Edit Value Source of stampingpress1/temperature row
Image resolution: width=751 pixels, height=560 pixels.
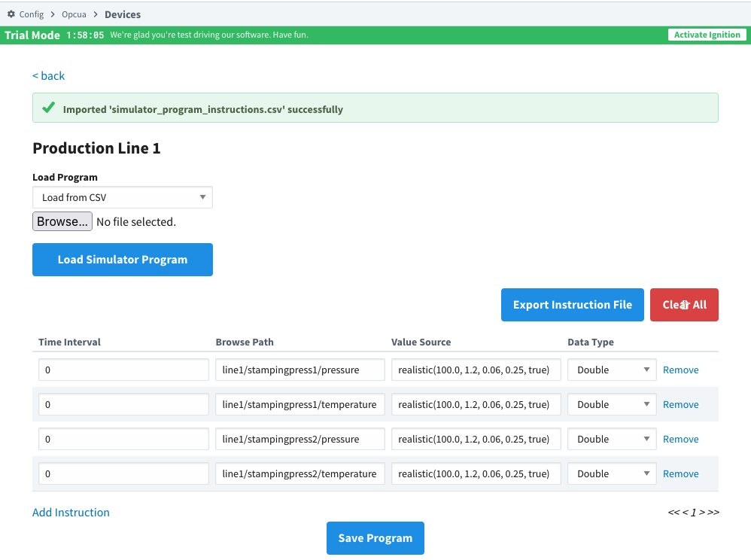click(476, 404)
